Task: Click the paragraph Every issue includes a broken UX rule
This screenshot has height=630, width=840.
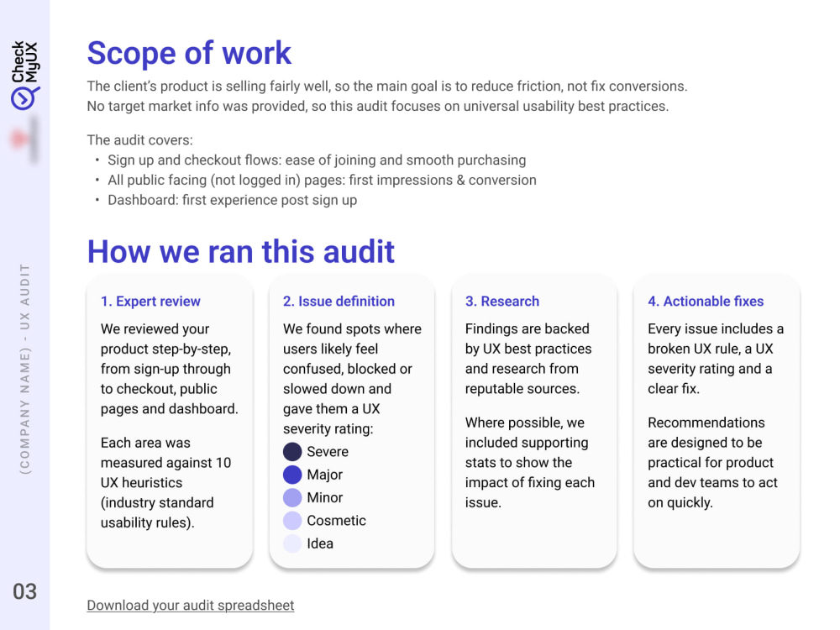Action: tap(716, 359)
